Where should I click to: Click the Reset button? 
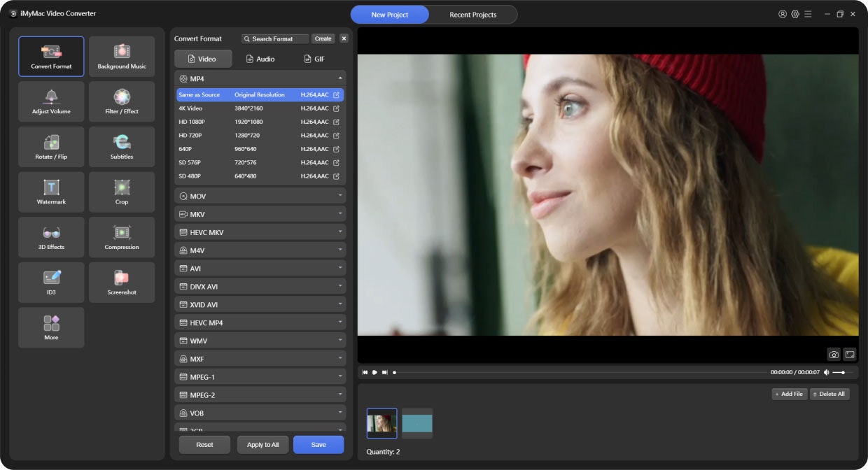tap(204, 445)
